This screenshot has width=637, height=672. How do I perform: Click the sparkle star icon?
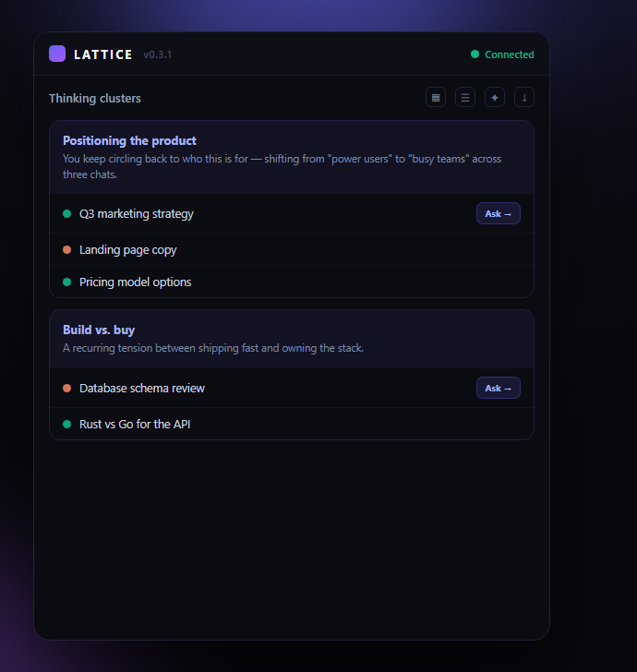click(x=495, y=97)
